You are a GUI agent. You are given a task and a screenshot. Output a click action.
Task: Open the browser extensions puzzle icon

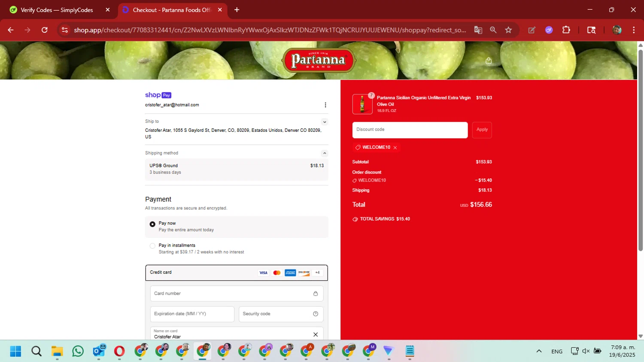(566, 30)
